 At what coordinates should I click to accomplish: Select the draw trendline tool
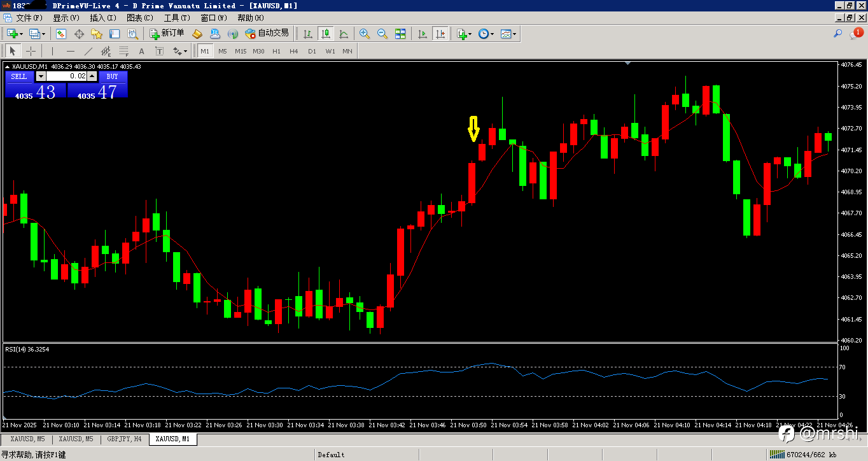(x=88, y=51)
